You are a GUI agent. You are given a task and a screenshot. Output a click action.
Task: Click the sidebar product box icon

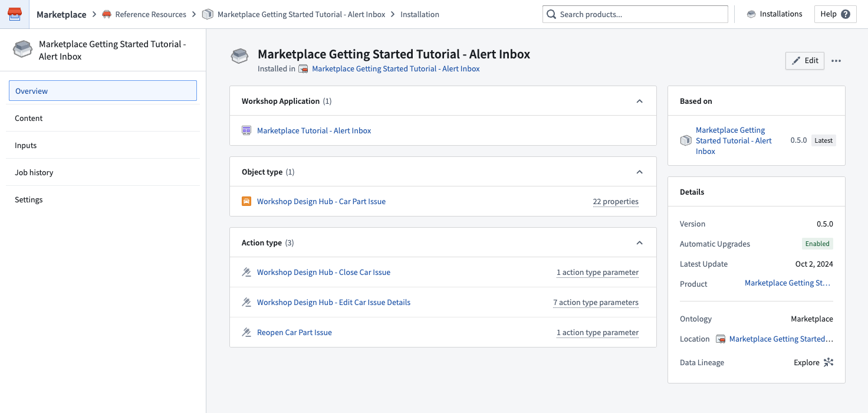(22, 50)
